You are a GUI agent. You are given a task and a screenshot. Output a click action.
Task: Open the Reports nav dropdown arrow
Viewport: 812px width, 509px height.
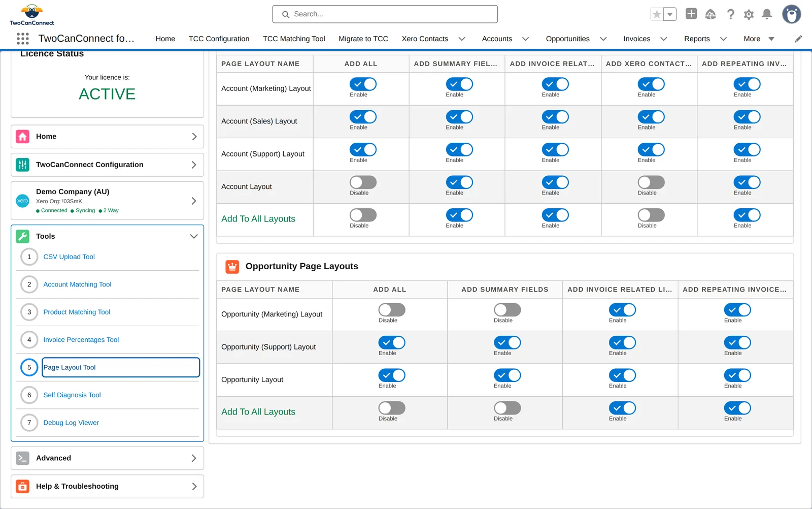tap(724, 39)
